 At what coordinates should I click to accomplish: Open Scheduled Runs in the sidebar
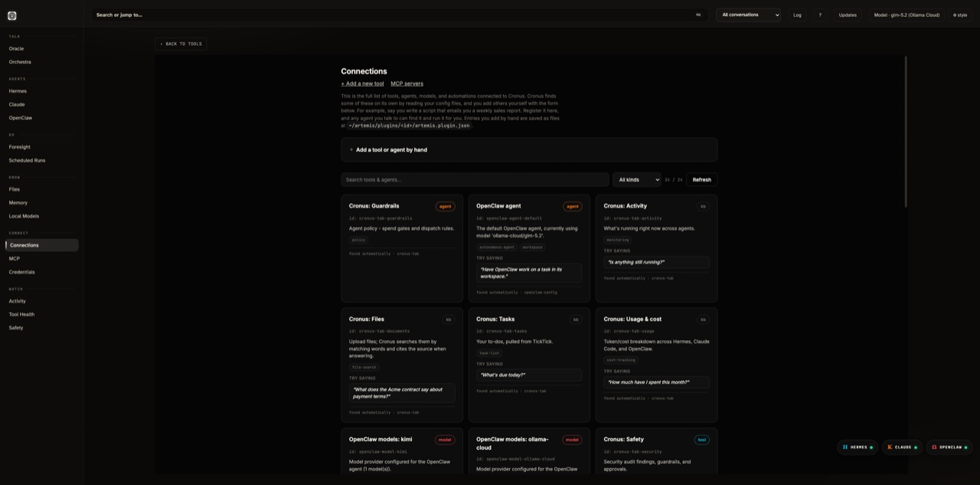27,160
